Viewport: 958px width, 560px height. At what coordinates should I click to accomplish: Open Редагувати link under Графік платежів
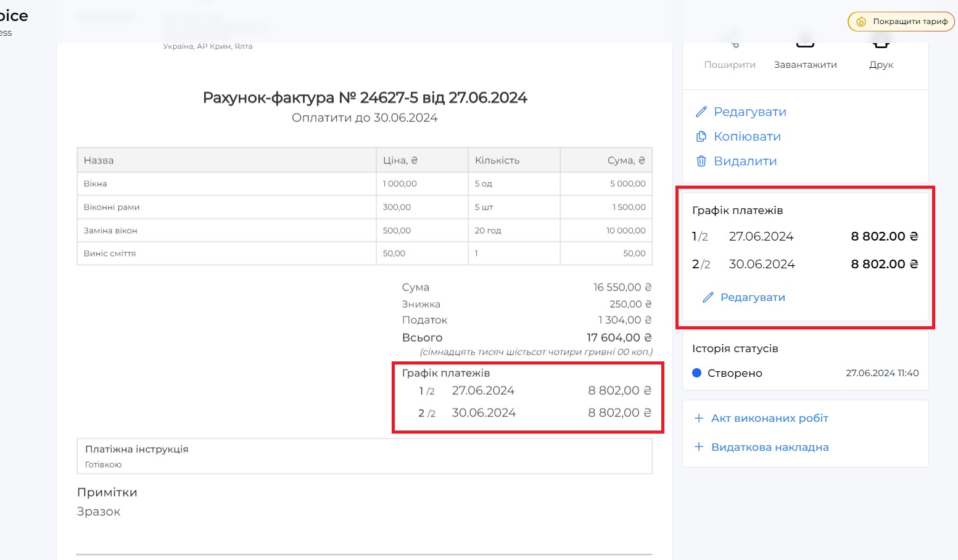(x=753, y=297)
